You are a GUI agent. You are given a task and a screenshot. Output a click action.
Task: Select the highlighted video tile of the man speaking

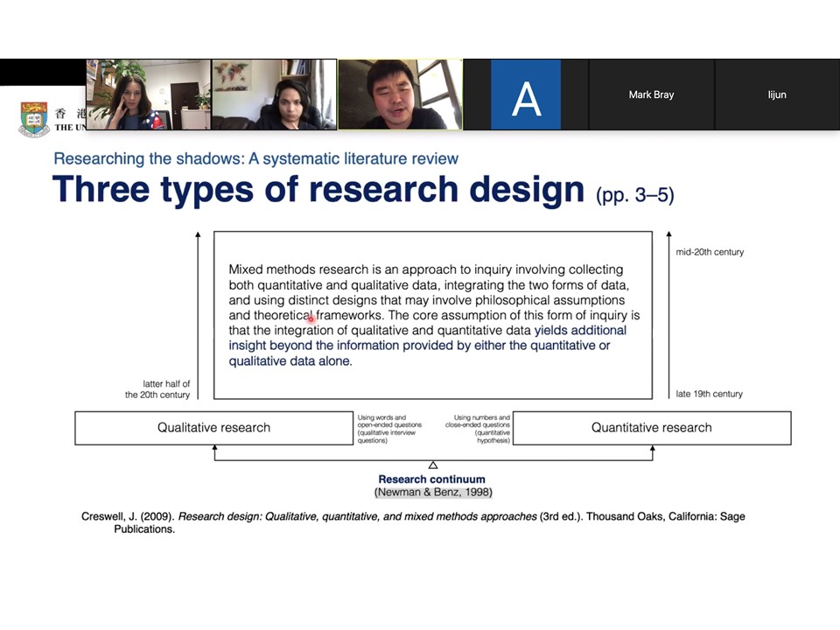(400, 94)
